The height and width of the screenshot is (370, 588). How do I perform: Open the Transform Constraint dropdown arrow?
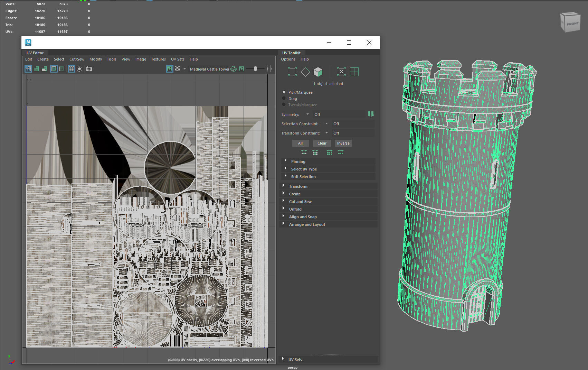[x=326, y=133]
